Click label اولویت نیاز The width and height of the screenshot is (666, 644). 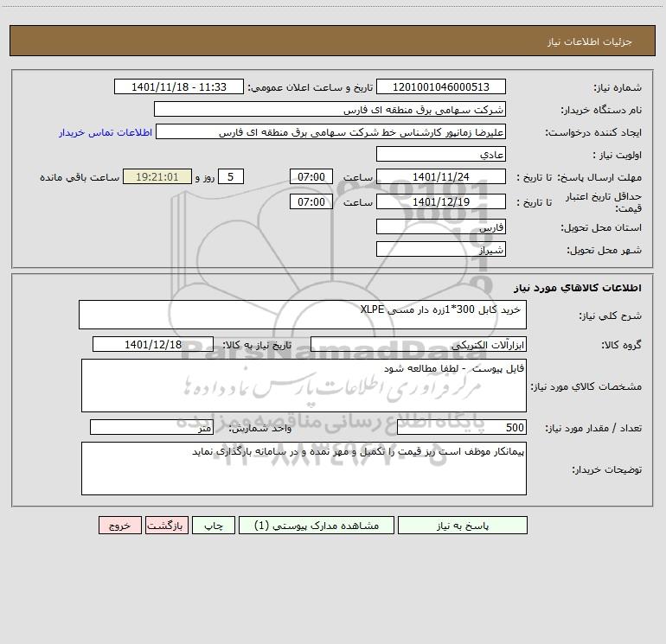618,156
